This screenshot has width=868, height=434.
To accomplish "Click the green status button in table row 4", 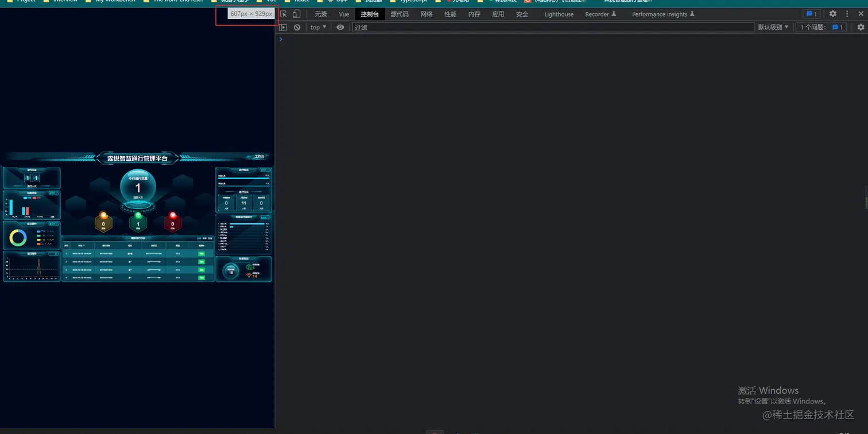I will (x=201, y=278).
